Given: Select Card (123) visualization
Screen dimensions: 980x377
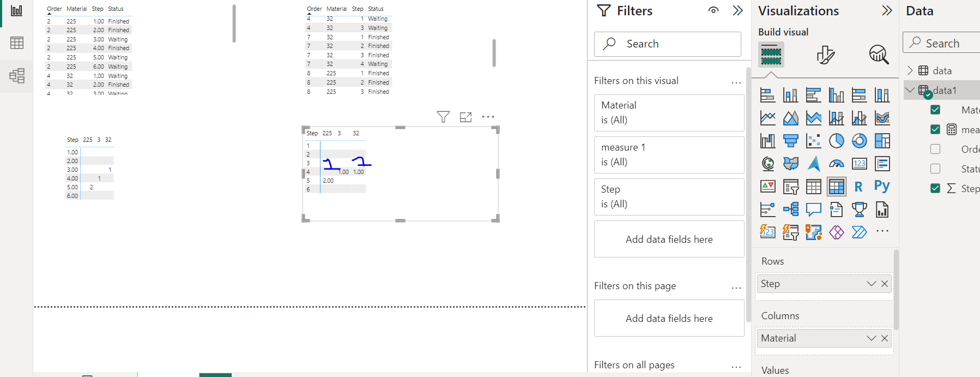Looking at the screenshot, I should tap(859, 164).
